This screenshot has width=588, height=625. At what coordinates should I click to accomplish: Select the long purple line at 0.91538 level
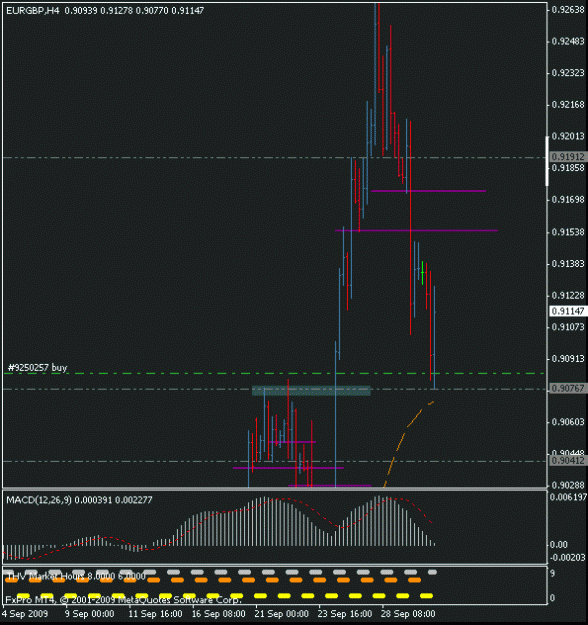[x=417, y=230]
